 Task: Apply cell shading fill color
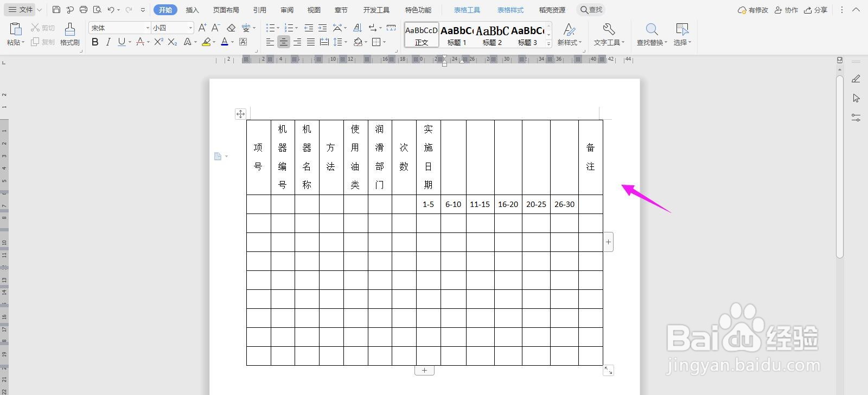358,42
